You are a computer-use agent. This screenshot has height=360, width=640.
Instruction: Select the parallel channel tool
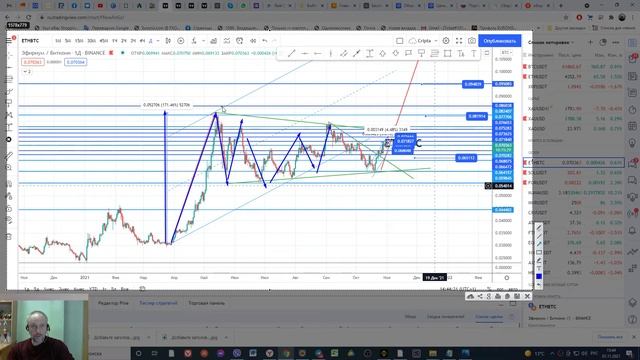344,53
